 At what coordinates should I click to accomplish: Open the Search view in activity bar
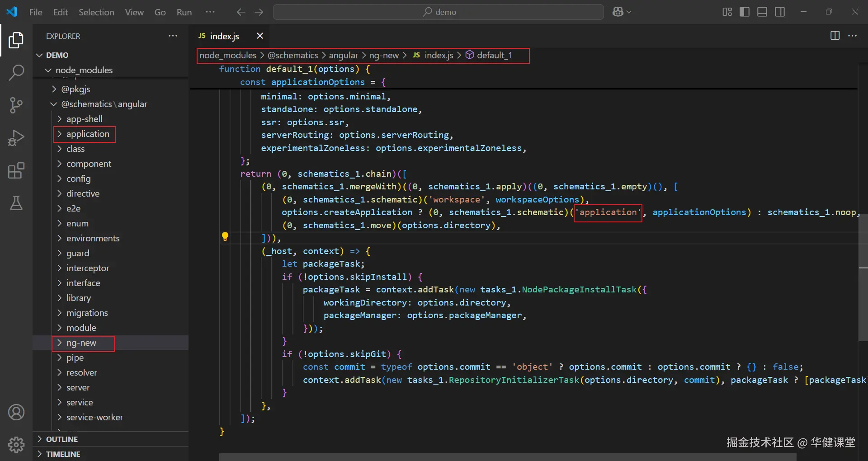point(16,72)
